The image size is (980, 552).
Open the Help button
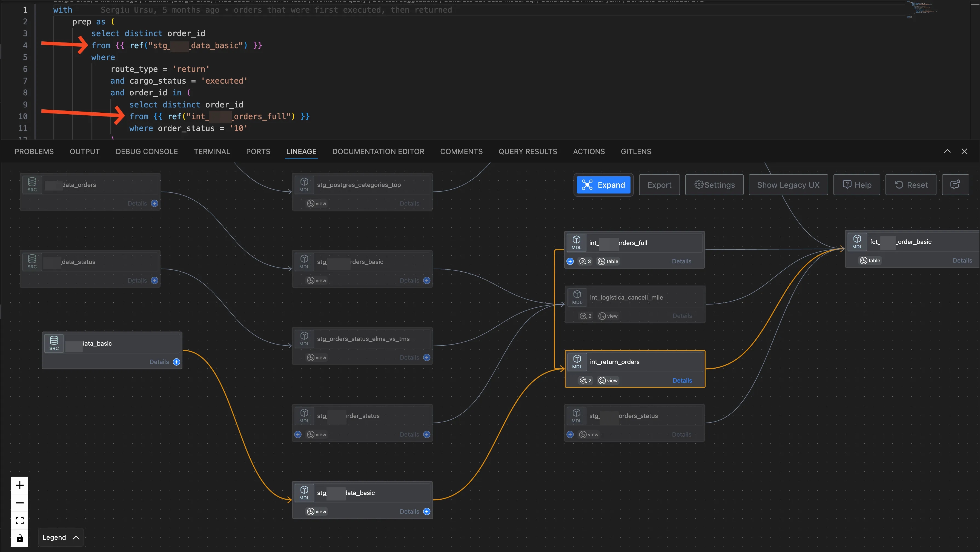click(x=857, y=185)
